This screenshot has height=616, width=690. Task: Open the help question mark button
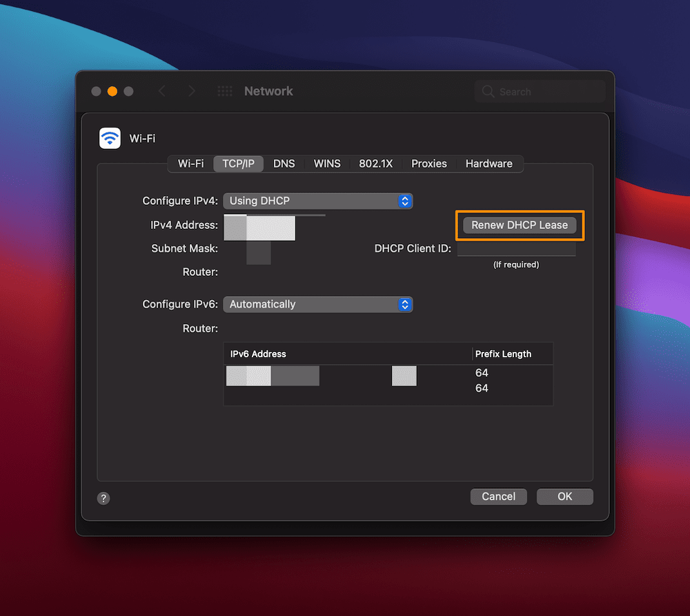tap(103, 498)
